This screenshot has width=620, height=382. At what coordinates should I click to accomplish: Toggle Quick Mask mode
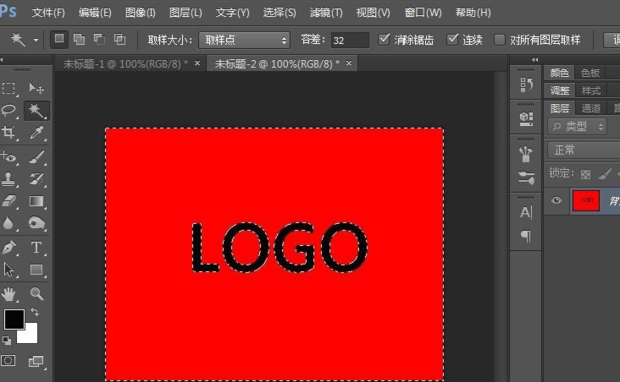(8, 361)
